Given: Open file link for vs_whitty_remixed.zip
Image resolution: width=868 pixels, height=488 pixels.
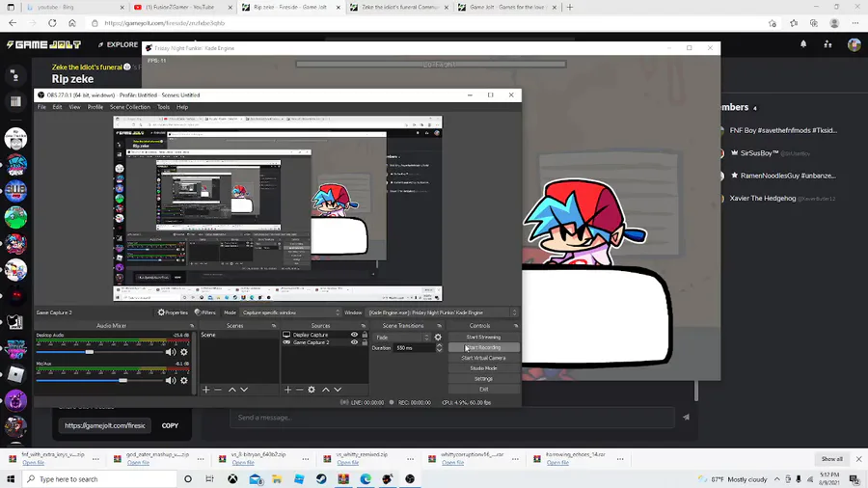Looking at the screenshot, I should 347,463.
